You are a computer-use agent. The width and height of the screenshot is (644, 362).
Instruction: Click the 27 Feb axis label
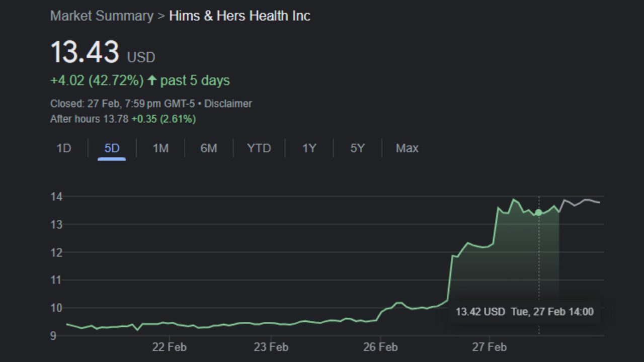[x=490, y=347]
